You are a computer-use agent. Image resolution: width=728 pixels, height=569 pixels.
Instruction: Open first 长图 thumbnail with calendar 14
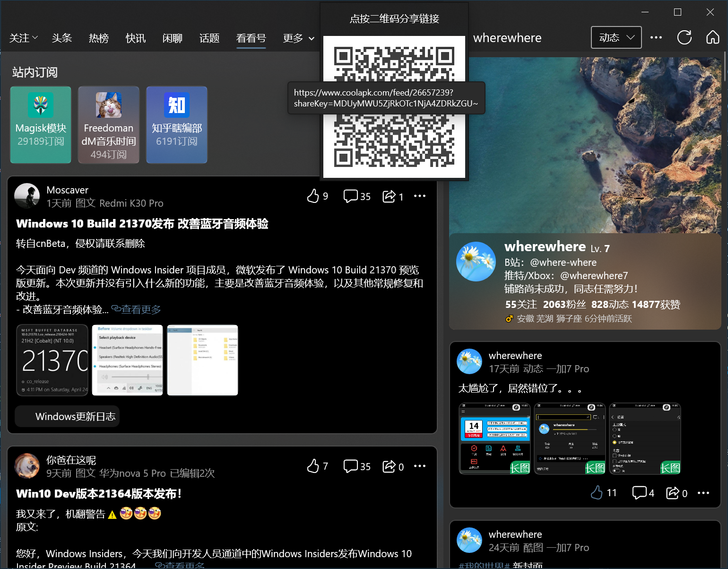pyautogui.click(x=495, y=438)
